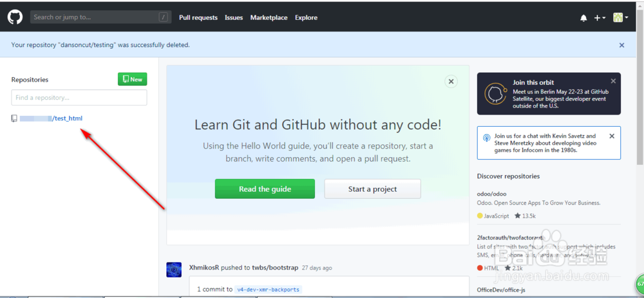Image resolution: width=644 pixels, height=298 pixels.
Task: Open Marketplace from the header
Action: 269,17
